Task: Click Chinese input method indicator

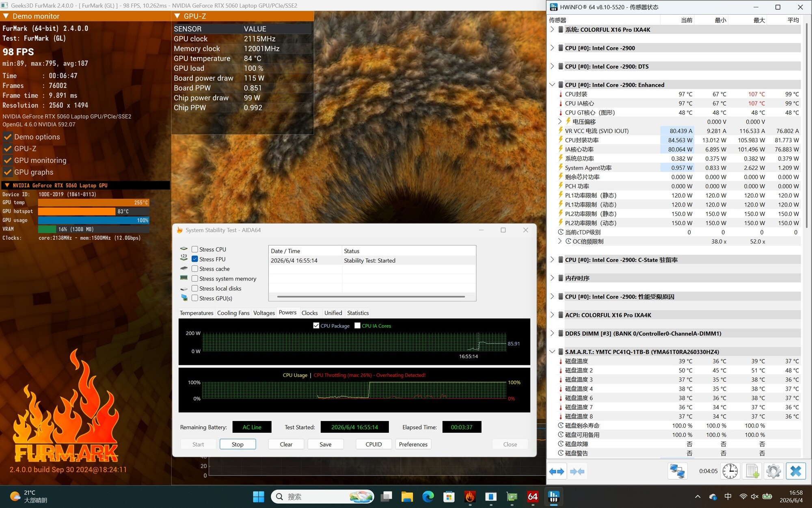Action: [x=728, y=497]
